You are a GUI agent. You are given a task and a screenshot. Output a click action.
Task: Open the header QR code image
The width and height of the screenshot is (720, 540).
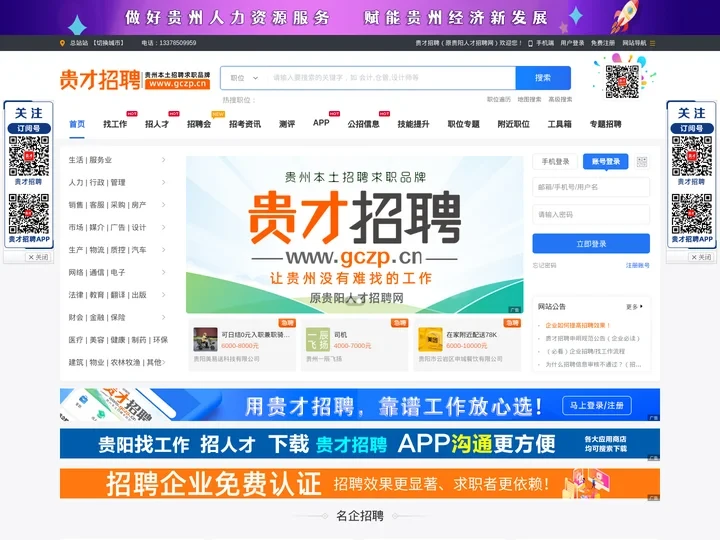622,81
